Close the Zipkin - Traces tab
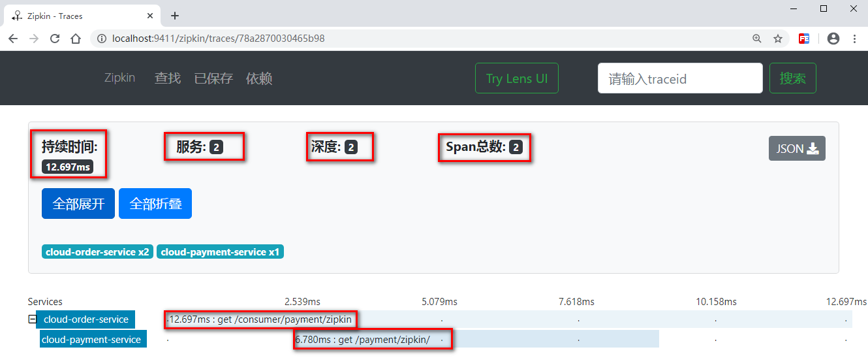Viewport: 868px width, 358px height. click(x=150, y=16)
